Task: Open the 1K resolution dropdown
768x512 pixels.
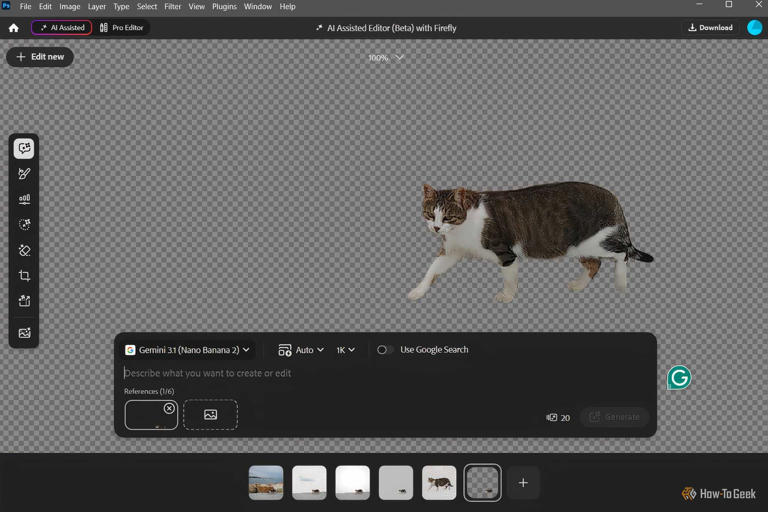Action: point(345,350)
